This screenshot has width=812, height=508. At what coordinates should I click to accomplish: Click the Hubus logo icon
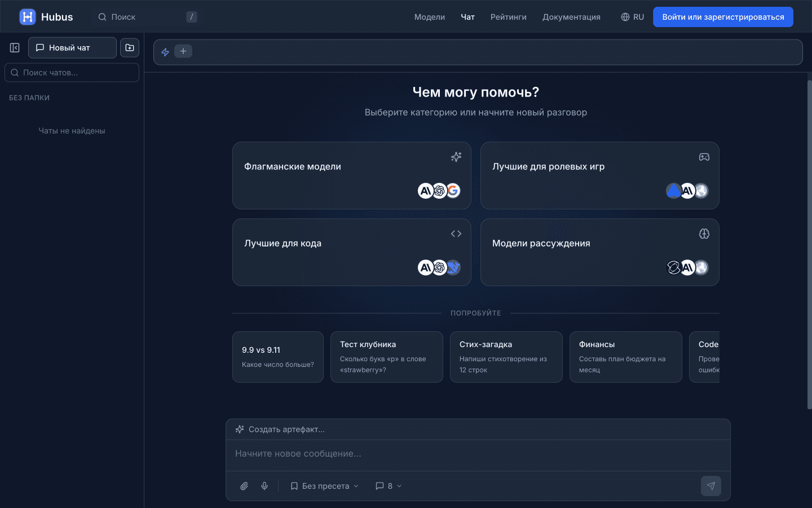click(28, 17)
